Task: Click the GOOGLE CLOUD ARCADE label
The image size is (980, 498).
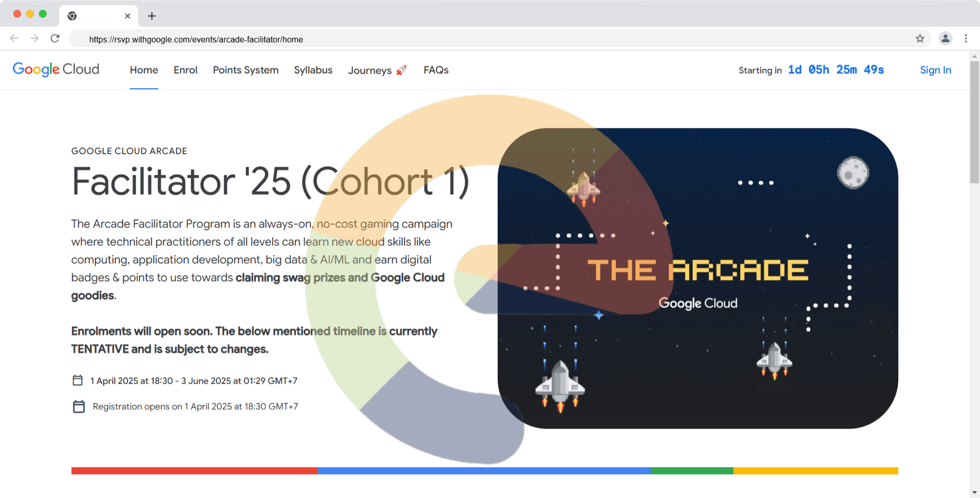Action: (x=129, y=151)
